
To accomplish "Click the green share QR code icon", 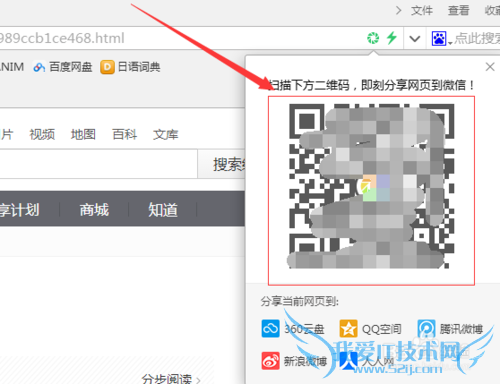I will 373,38.
